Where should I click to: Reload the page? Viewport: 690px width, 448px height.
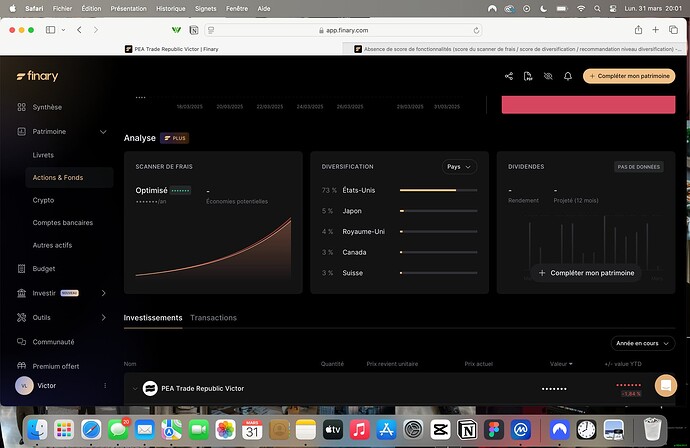(476, 30)
